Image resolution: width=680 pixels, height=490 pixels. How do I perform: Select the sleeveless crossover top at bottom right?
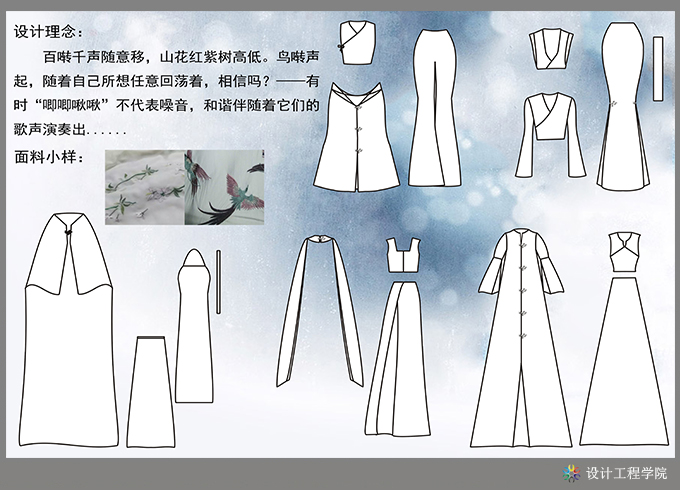coord(624,252)
